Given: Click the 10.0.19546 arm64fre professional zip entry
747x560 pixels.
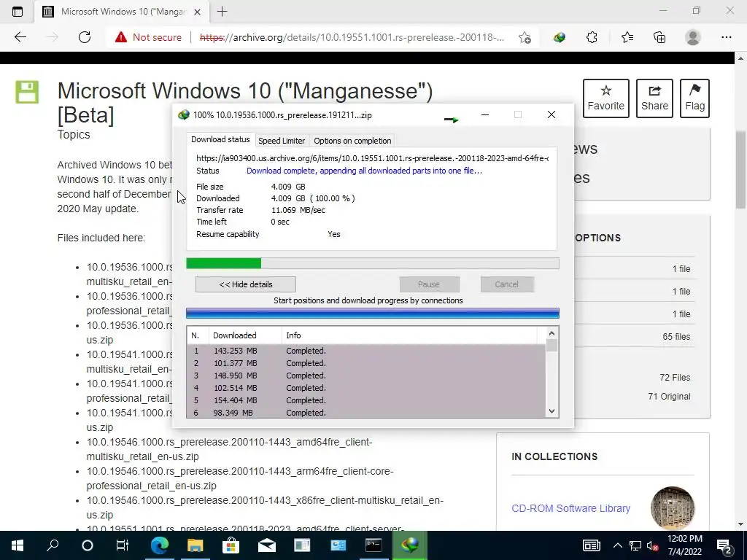Looking at the screenshot, I should 239,478.
